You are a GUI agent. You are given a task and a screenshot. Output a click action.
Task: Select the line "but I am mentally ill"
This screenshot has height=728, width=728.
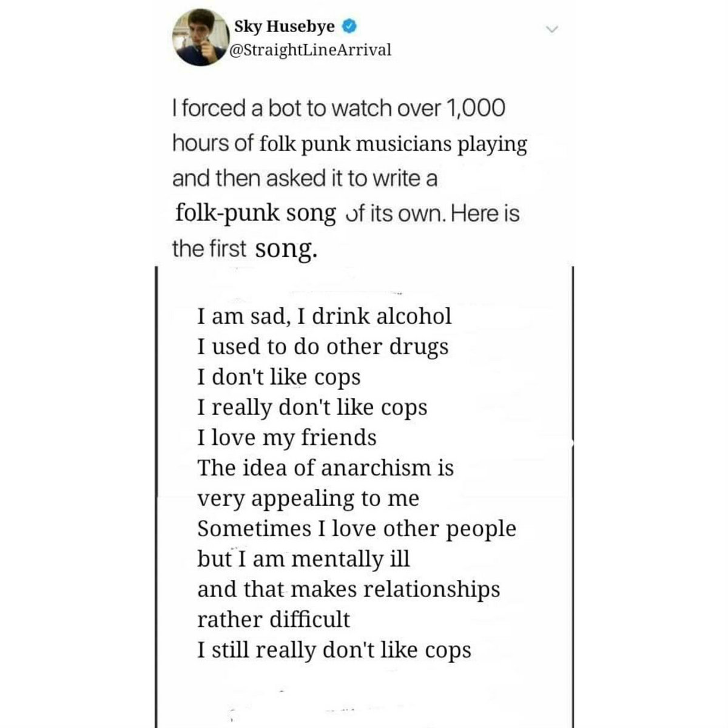tap(303, 559)
